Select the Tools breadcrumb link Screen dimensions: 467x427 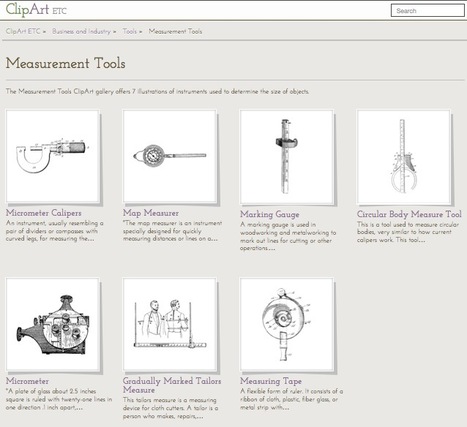pyautogui.click(x=130, y=31)
